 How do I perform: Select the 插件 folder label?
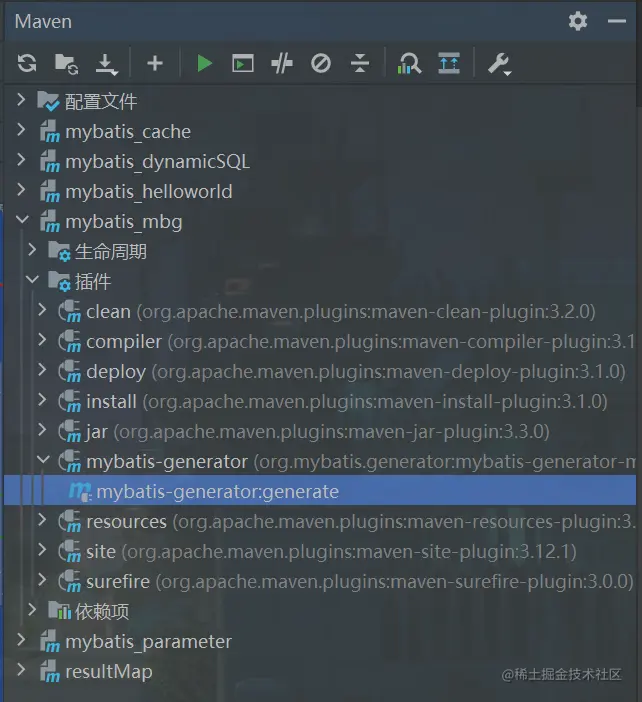coord(93,282)
